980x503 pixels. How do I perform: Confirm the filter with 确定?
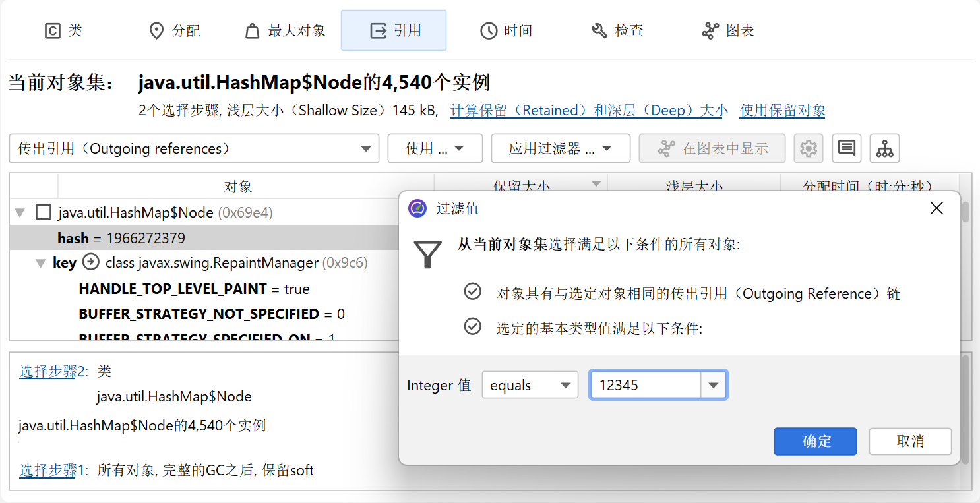pos(815,442)
